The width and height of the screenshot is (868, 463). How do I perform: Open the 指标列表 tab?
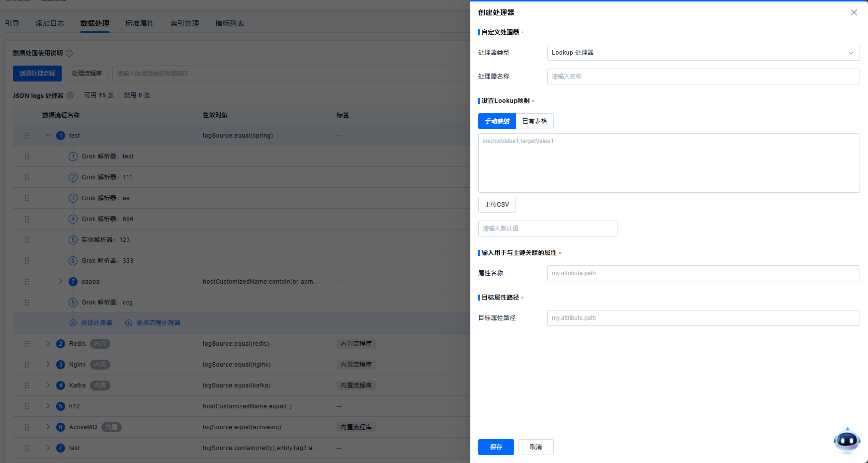229,23
